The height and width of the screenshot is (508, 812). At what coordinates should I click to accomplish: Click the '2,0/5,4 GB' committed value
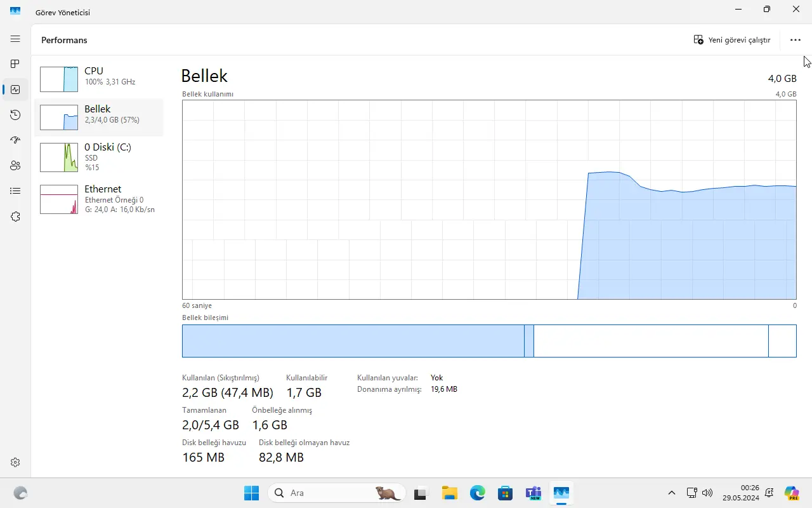(x=211, y=425)
